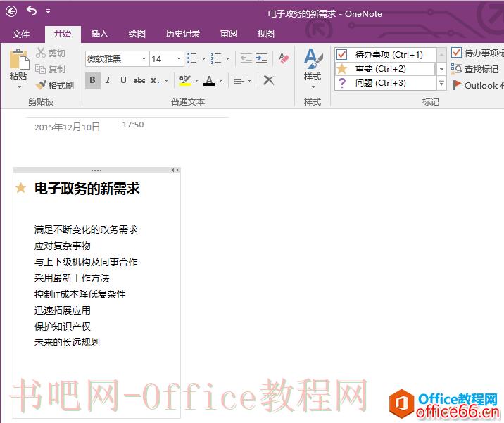
Task: Toggle strikethrough abc formatting
Action: (x=139, y=80)
